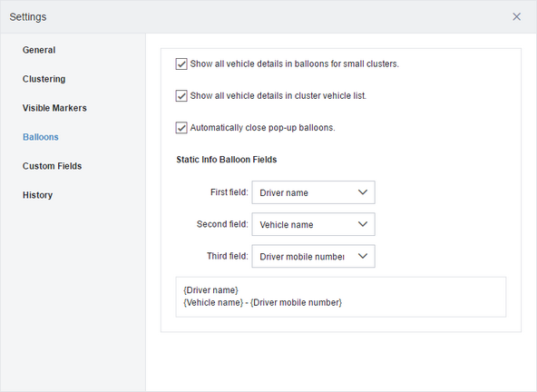Open the Driver mobile number dropdown

313,256
